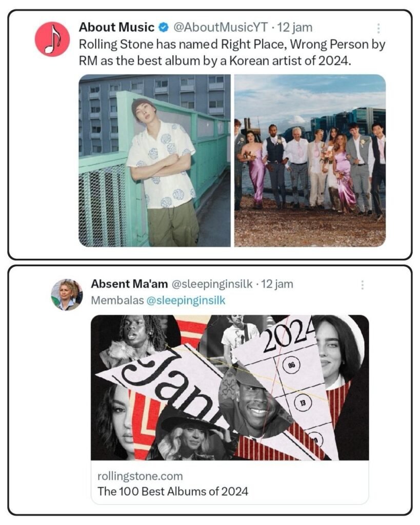The image size is (420, 525).
Task: Click the rollingstone.com domain text
Action: (x=140, y=476)
